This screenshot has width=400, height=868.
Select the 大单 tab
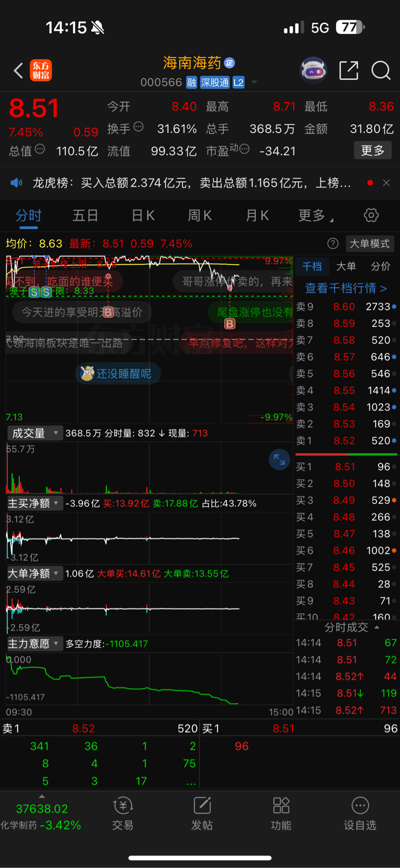(346, 266)
